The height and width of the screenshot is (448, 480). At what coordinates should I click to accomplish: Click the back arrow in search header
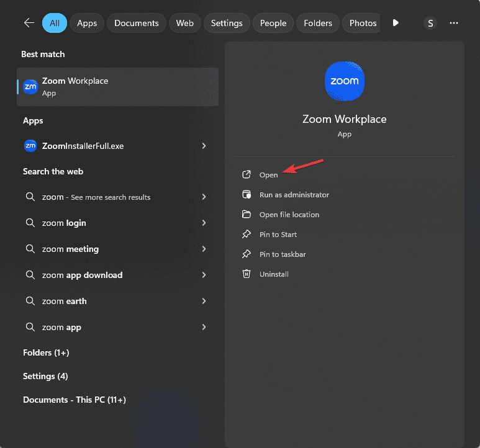point(29,23)
